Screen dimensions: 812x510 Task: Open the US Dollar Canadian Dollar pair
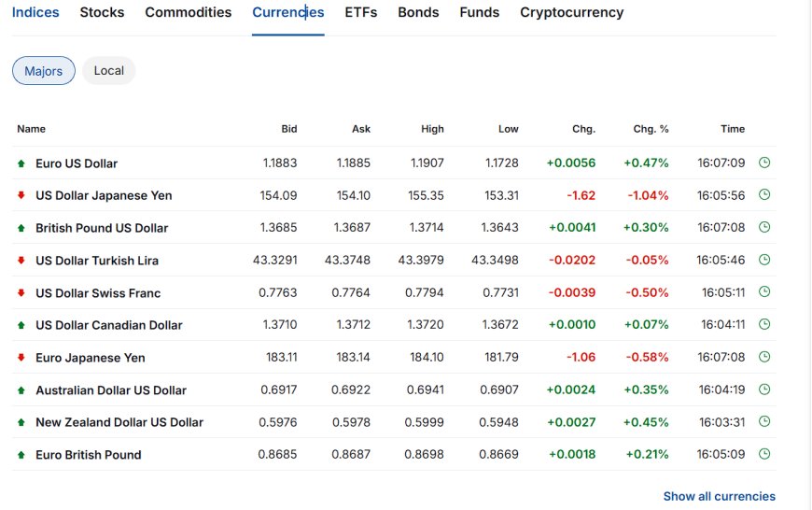click(x=109, y=325)
